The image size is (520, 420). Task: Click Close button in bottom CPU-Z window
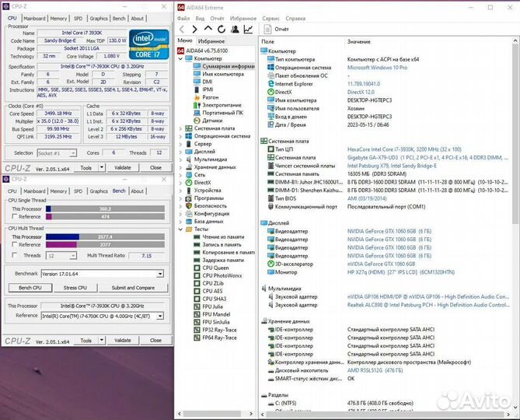tap(156, 340)
